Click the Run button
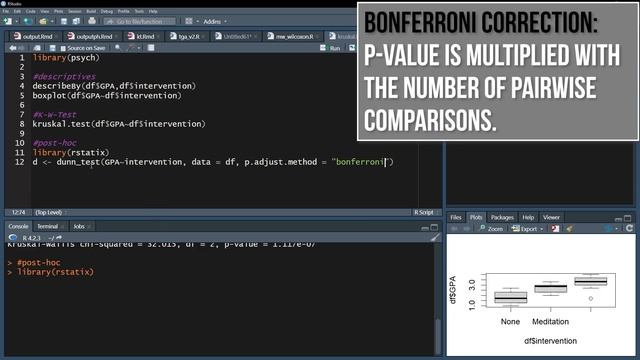The height and width of the screenshot is (360, 640). [330, 48]
